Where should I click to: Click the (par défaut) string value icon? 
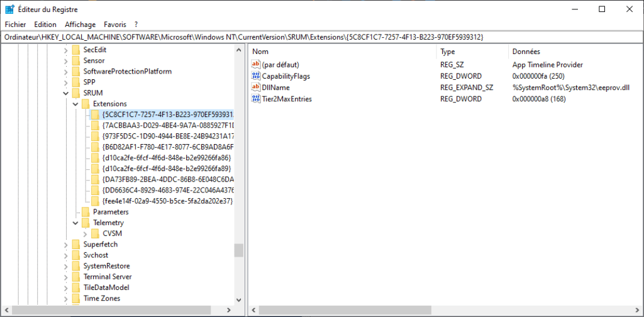(256, 65)
